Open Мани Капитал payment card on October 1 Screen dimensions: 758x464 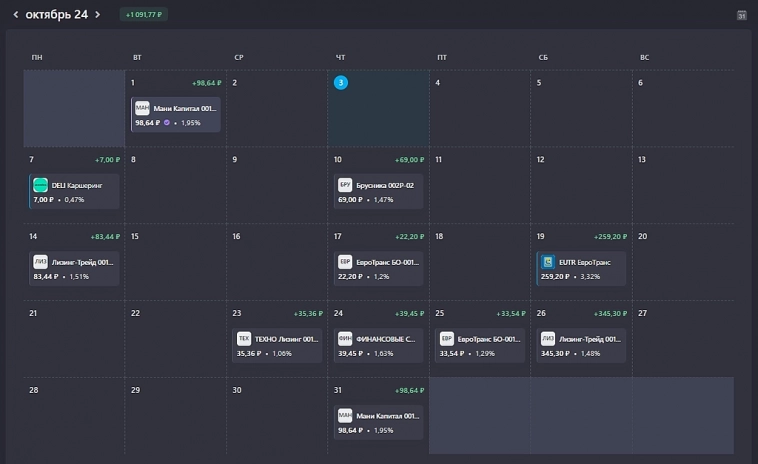click(x=175, y=114)
